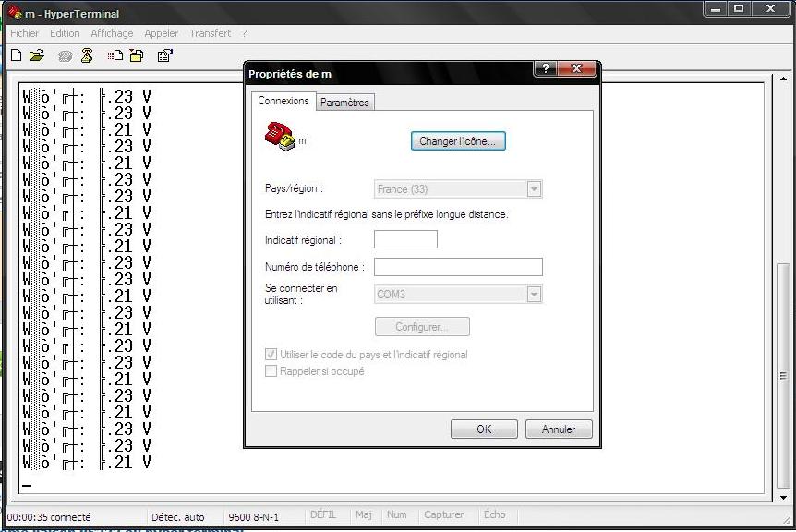The width and height of the screenshot is (796, 532).
Task: Open the Affichage menu
Action: click(x=112, y=33)
